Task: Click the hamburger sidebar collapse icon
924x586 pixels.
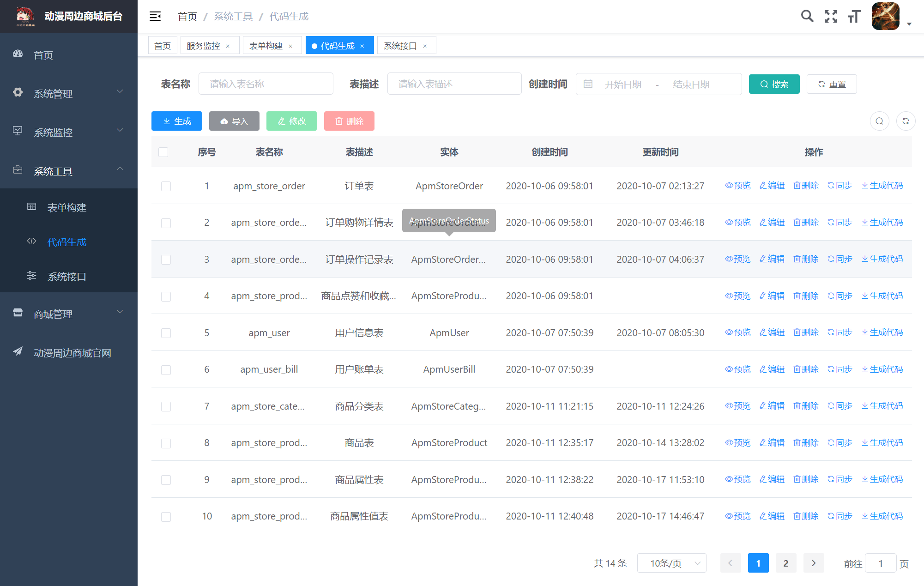Action: pos(155,17)
